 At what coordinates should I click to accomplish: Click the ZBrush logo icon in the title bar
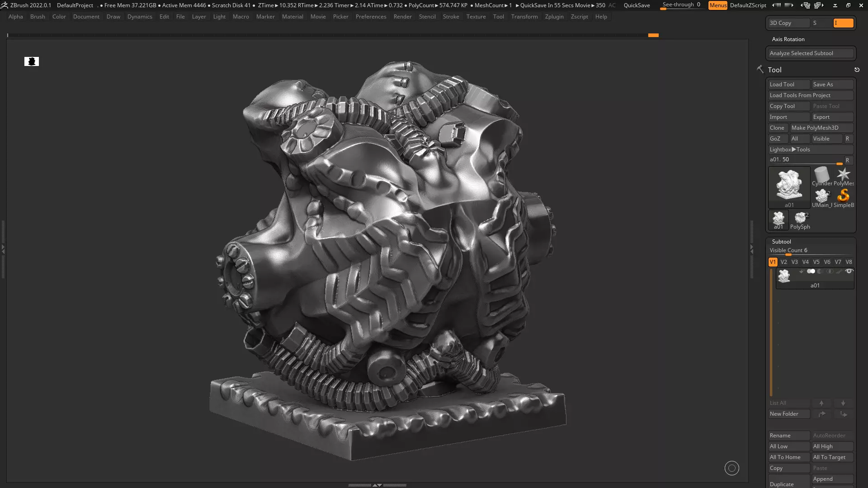click(x=4, y=5)
